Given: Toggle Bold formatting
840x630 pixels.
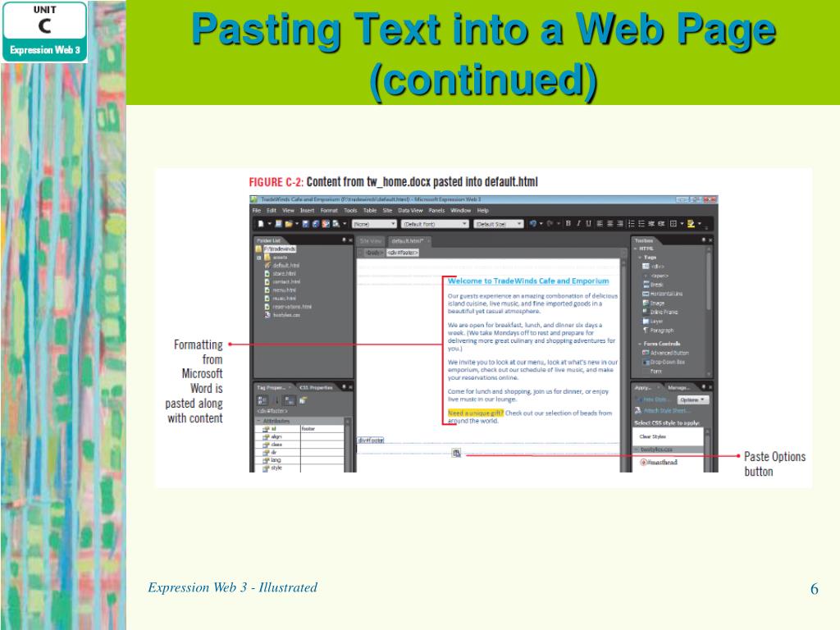Looking at the screenshot, I should pyautogui.click(x=568, y=223).
